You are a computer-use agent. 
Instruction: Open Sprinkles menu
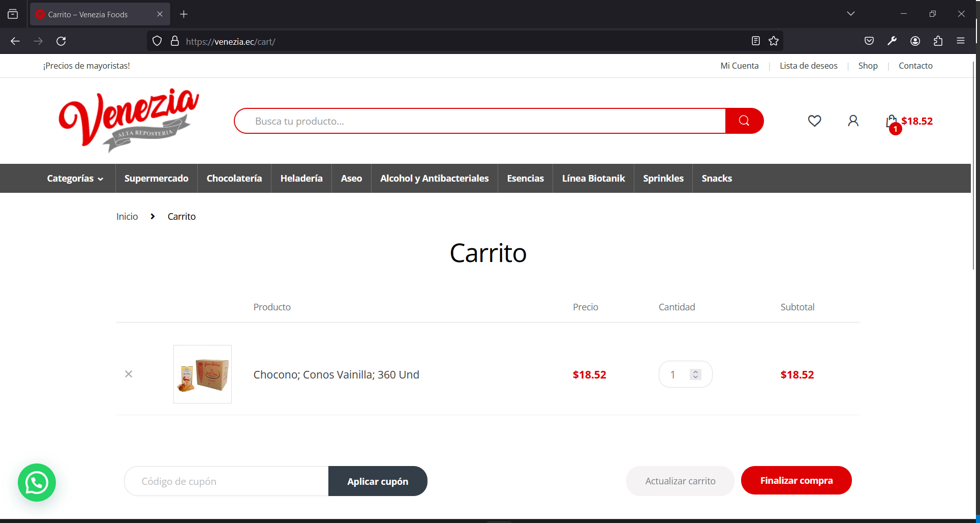pyautogui.click(x=663, y=179)
